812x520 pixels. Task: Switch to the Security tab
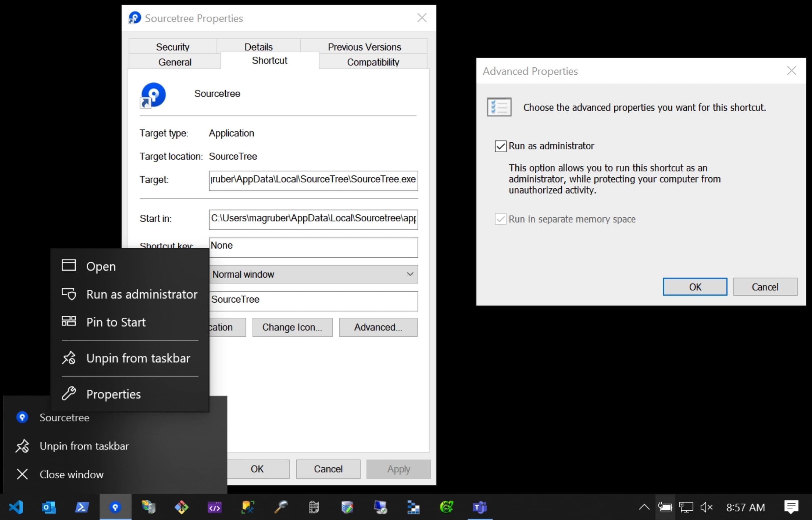coord(173,46)
